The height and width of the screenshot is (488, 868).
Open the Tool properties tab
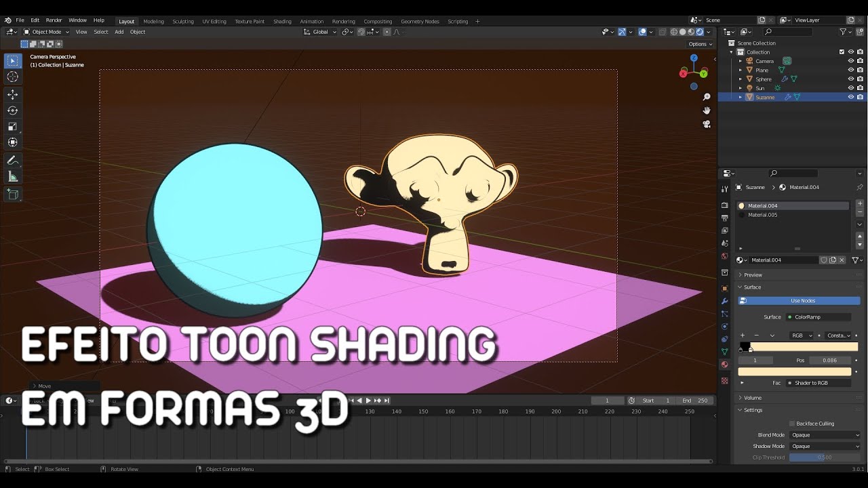coord(724,188)
